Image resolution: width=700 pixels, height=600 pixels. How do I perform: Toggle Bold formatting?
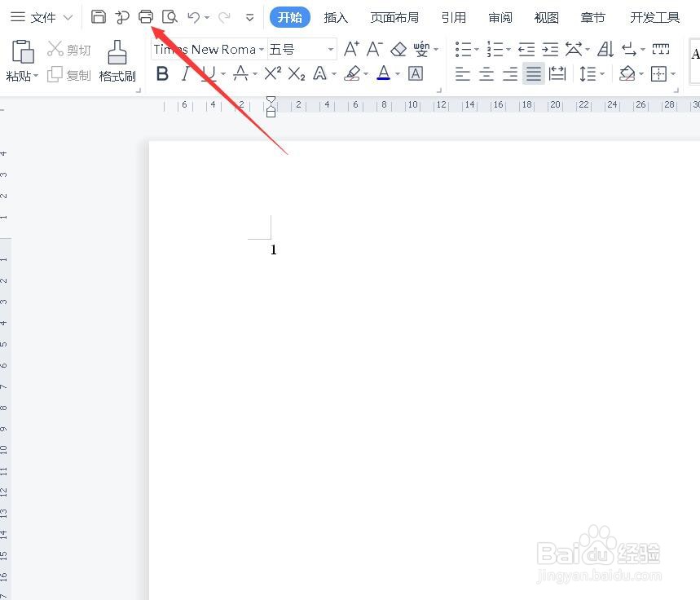click(162, 73)
